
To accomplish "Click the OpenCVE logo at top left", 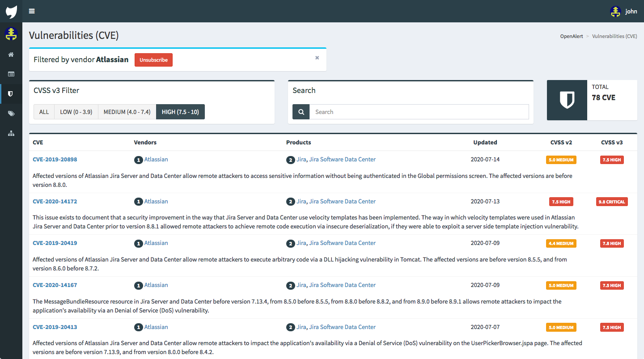I will click(x=11, y=11).
